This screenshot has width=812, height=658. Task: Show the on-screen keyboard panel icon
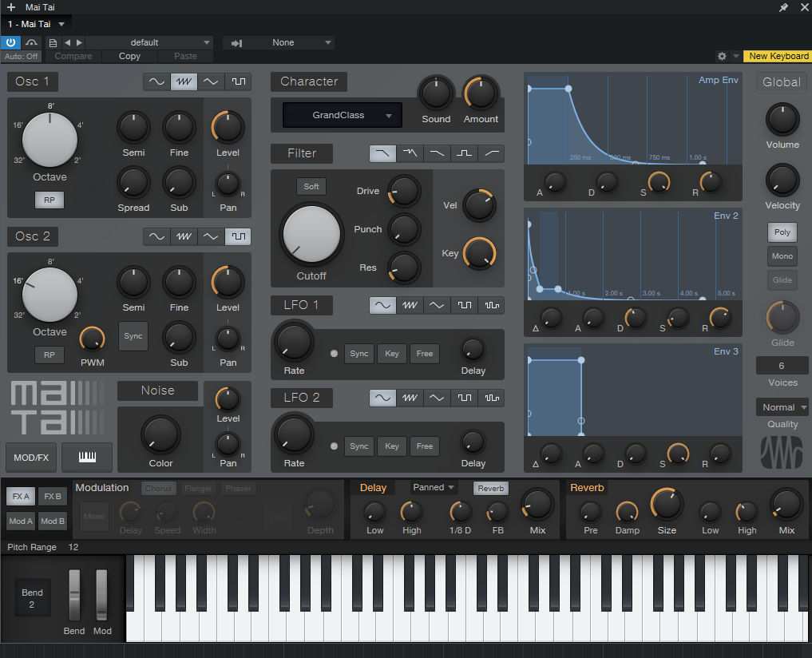coord(87,457)
